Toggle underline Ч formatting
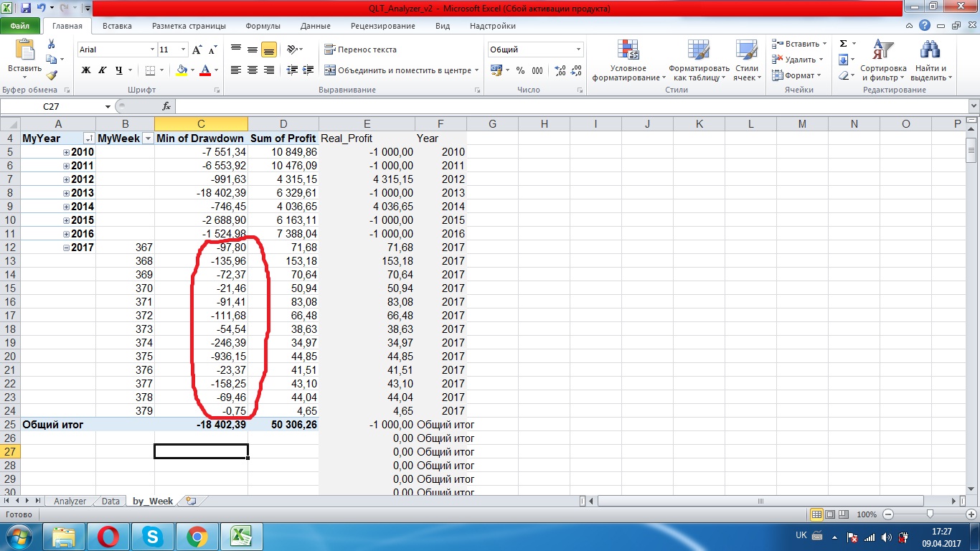This screenshot has width=980, height=551. [x=119, y=70]
